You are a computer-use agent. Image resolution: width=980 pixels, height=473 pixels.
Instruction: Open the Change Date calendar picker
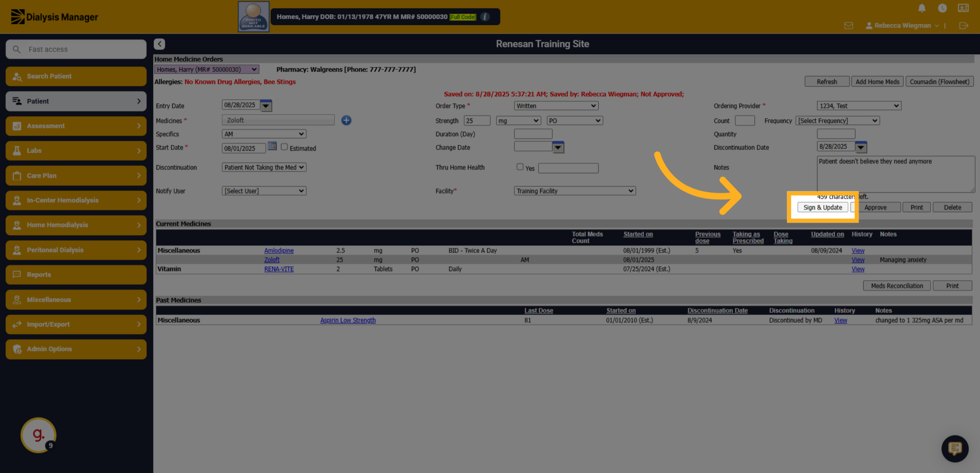[558, 147]
